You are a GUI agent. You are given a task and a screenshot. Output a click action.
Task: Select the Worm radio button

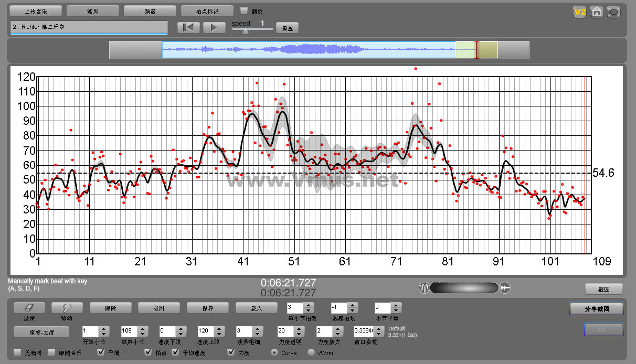point(311,352)
